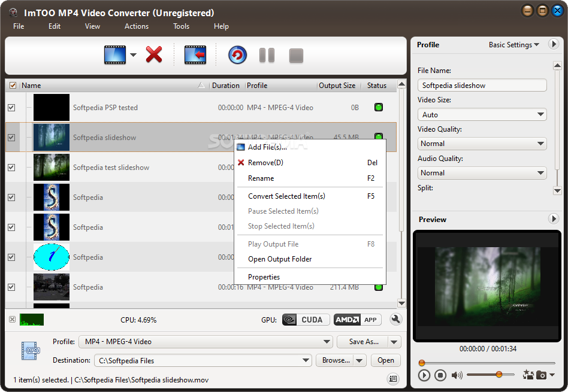Collapse Preview panel with round arrow button
Screen dimensions: 568x392
553,218
